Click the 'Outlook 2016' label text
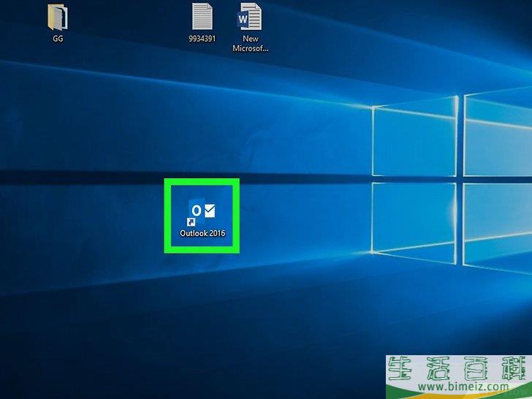 (202, 233)
